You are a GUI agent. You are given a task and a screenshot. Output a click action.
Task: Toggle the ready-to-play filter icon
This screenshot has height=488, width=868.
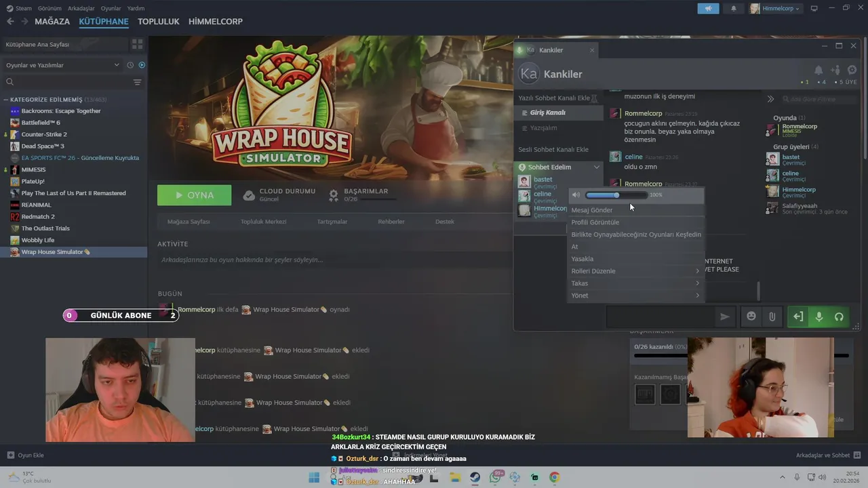[x=142, y=65]
